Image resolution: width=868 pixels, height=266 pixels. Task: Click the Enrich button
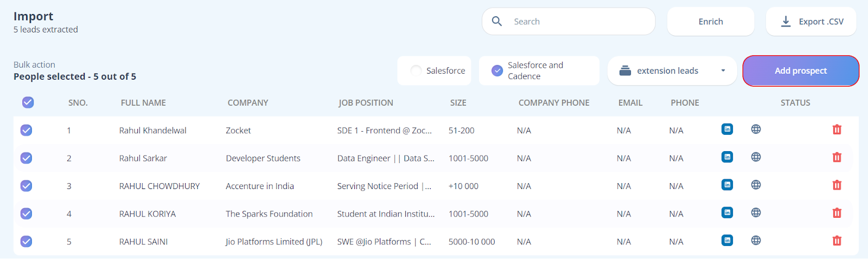(711, 22)
